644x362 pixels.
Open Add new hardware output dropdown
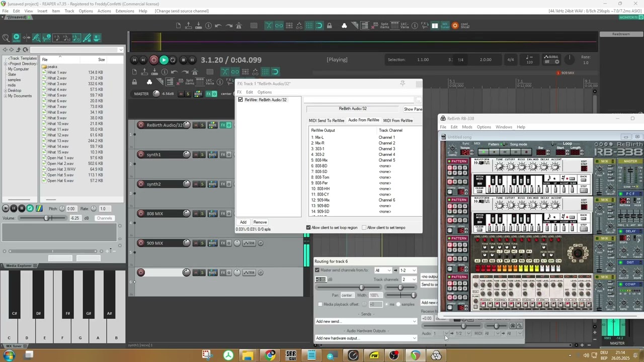[366, 338]
